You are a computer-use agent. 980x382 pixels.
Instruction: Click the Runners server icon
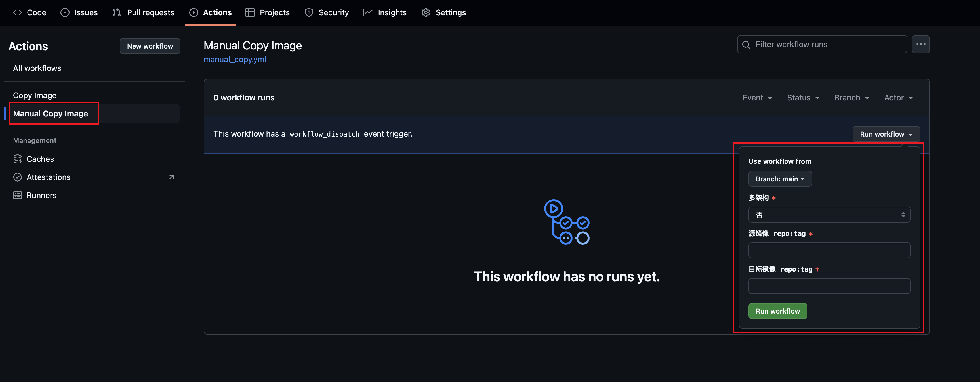pyautogui.click(x=18, y=196)
